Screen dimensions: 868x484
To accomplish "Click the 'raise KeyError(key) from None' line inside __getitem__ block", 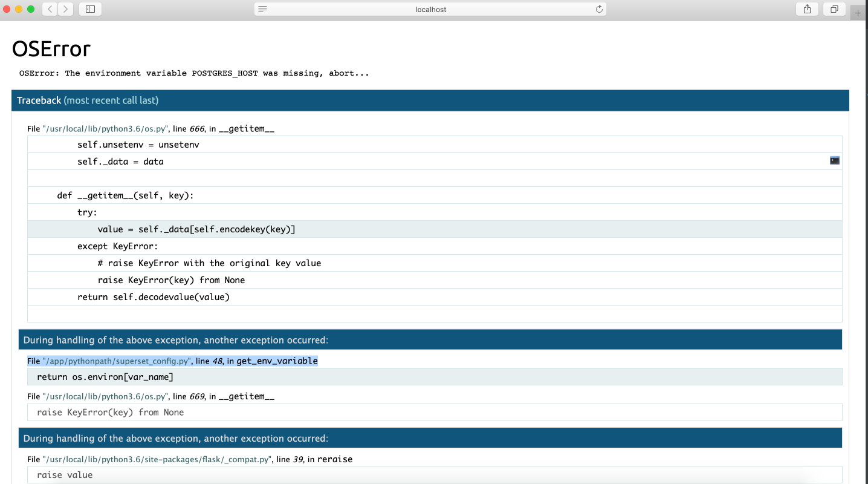I will point(435,280).
